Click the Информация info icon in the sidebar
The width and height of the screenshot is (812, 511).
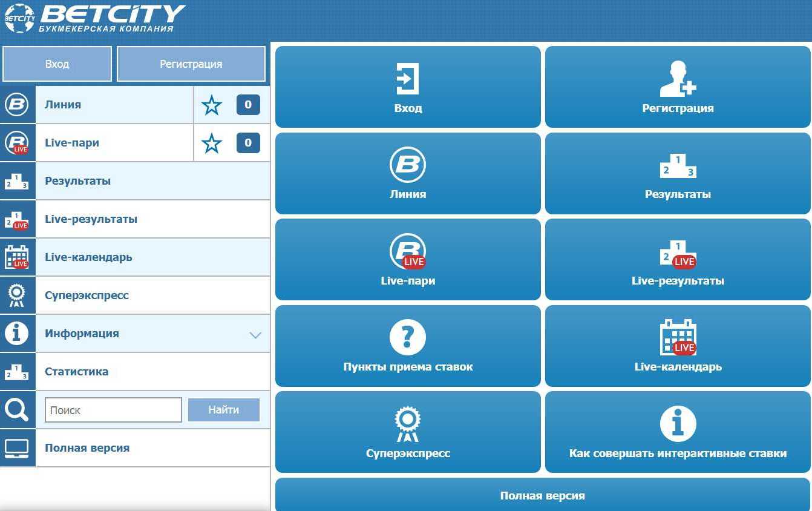click(17, 333)
